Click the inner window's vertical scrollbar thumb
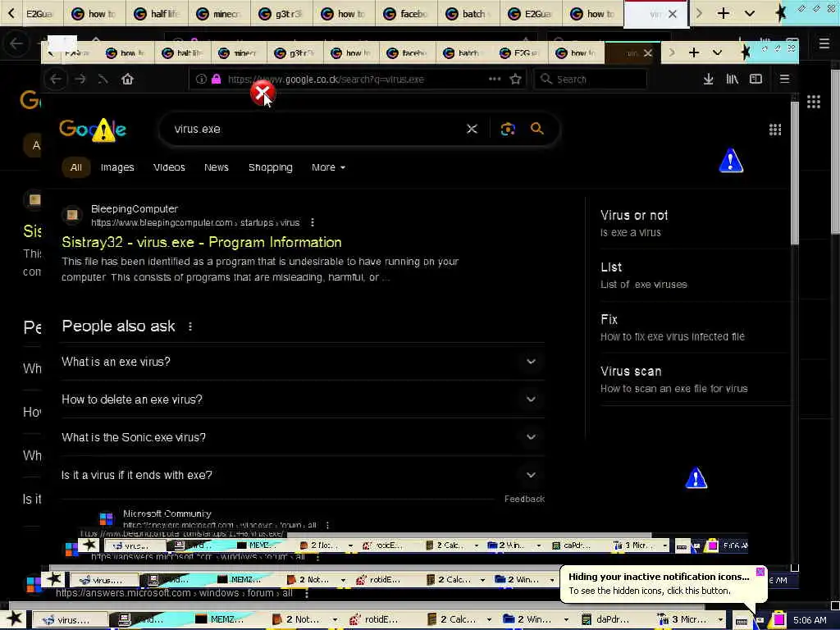 click(x=794, y=172)
